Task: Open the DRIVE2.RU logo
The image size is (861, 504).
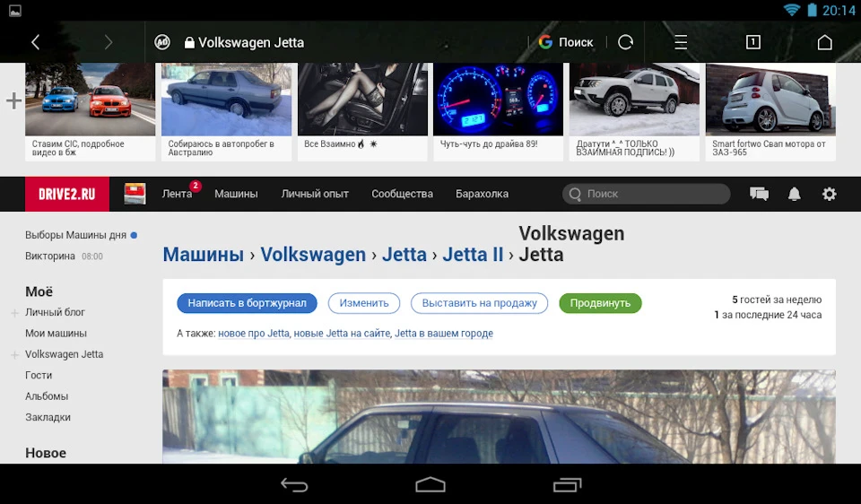Action: point(67,194)
